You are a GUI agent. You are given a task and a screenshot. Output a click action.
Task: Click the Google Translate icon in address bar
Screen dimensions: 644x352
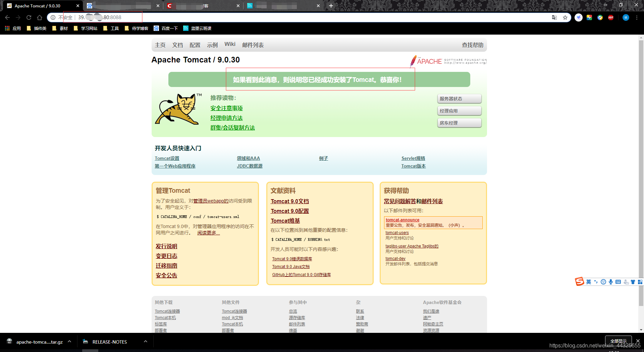554,17
